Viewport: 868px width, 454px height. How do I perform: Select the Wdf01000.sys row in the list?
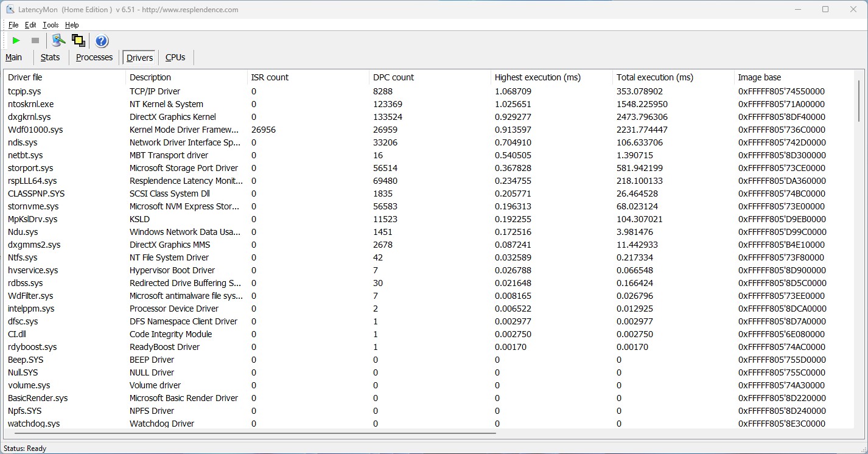pyautogui.click(x=35, y=130)
